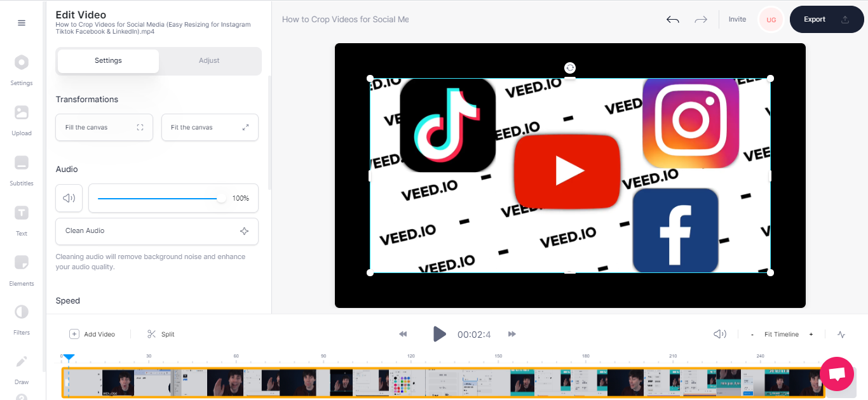The width and height of the screenshot is (868, 400).
Task: Switch to the Adjust tab
Action: coord(209,61)
